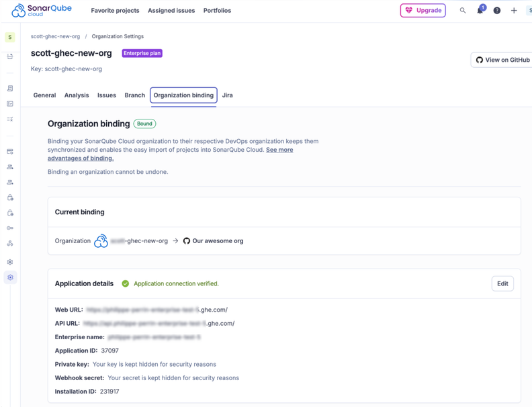The height and width of the screenshot is (407, 532).
Task: Click the Private key hidden message
Action: (154, 364)
